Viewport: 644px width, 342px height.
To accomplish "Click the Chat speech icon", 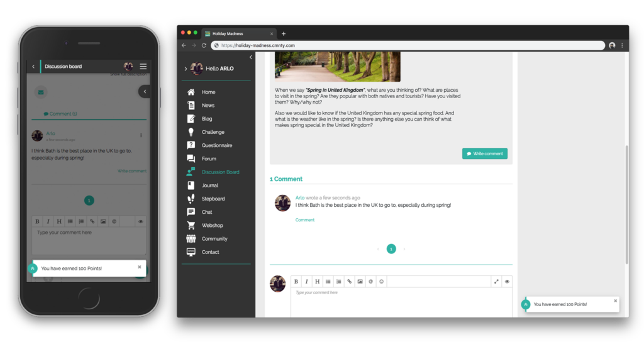I will click(191, 212).
